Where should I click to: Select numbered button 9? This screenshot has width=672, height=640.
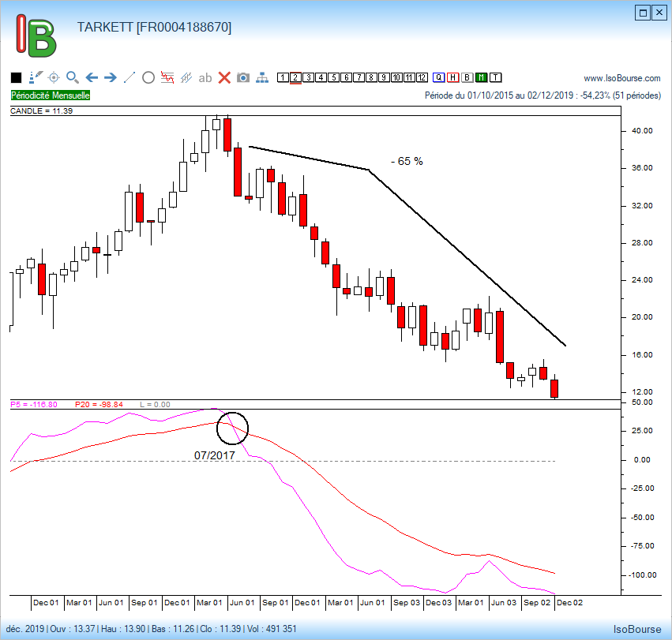(384, 77)
